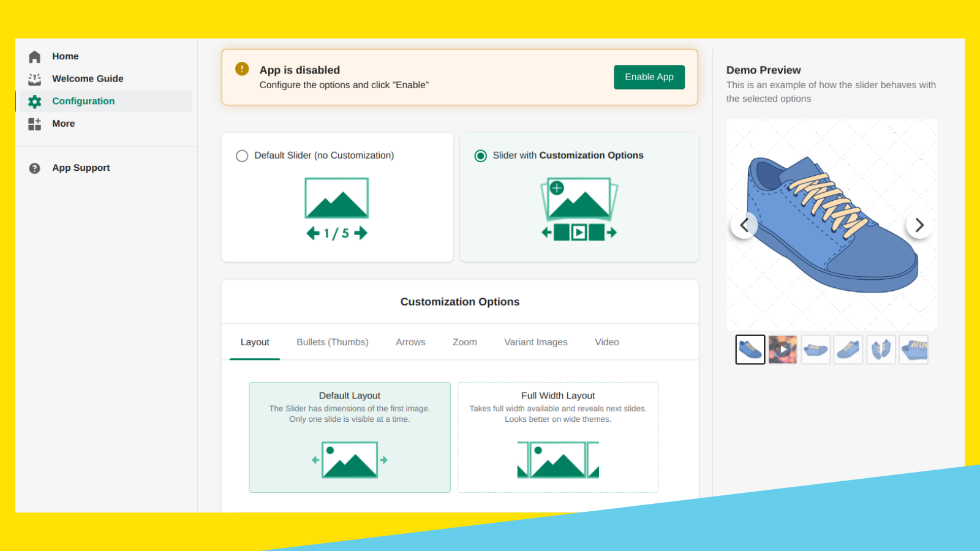
Task: Click the warning icon in the disabled banner
Action: point(242,69)
